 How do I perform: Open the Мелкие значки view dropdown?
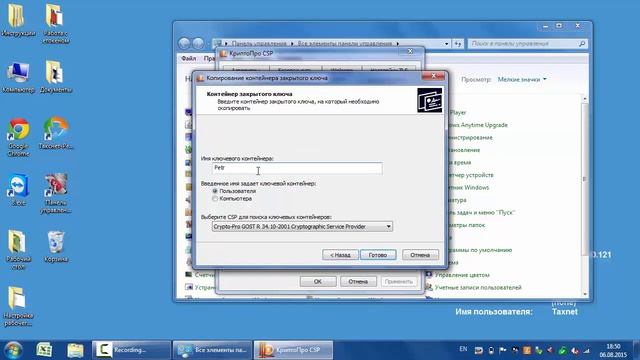click(x=522, y=79)
